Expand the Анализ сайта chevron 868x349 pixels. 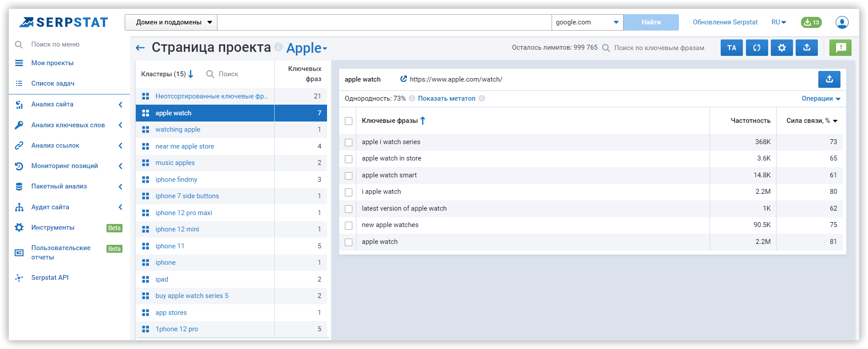120,104
